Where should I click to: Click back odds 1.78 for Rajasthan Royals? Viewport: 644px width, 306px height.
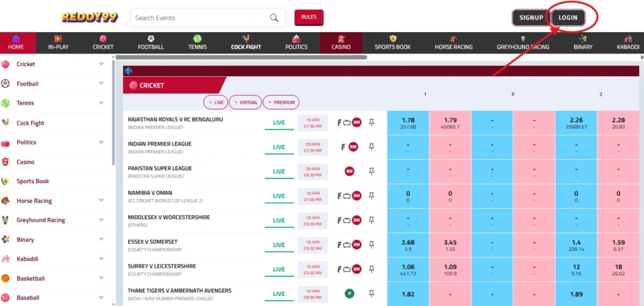tap(408, 123)
